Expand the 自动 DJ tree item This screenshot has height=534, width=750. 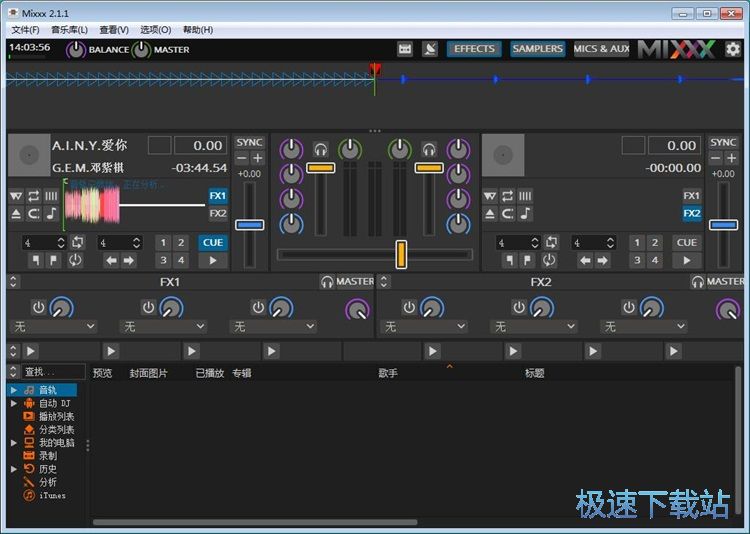pyautogui.click(x=14, y=403)
